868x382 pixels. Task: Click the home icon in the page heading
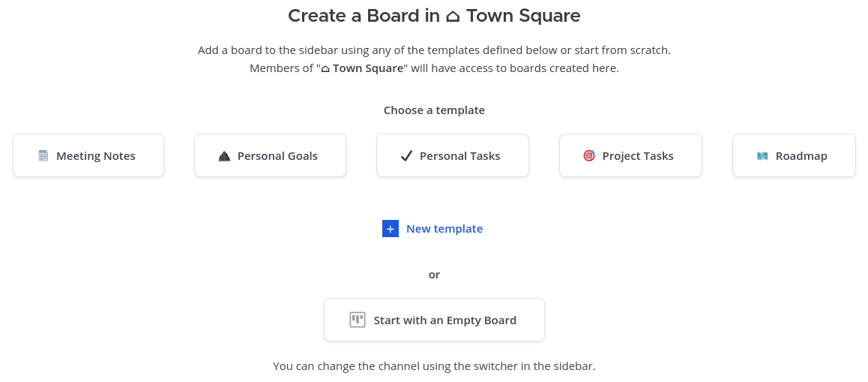point(453,16)
